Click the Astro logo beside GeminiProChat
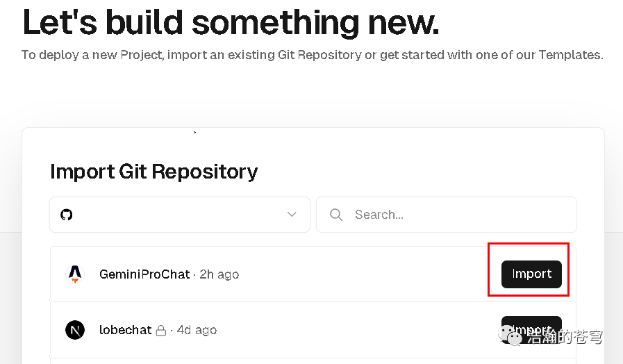This screenshot has height=364, width=623. point(75,274)
